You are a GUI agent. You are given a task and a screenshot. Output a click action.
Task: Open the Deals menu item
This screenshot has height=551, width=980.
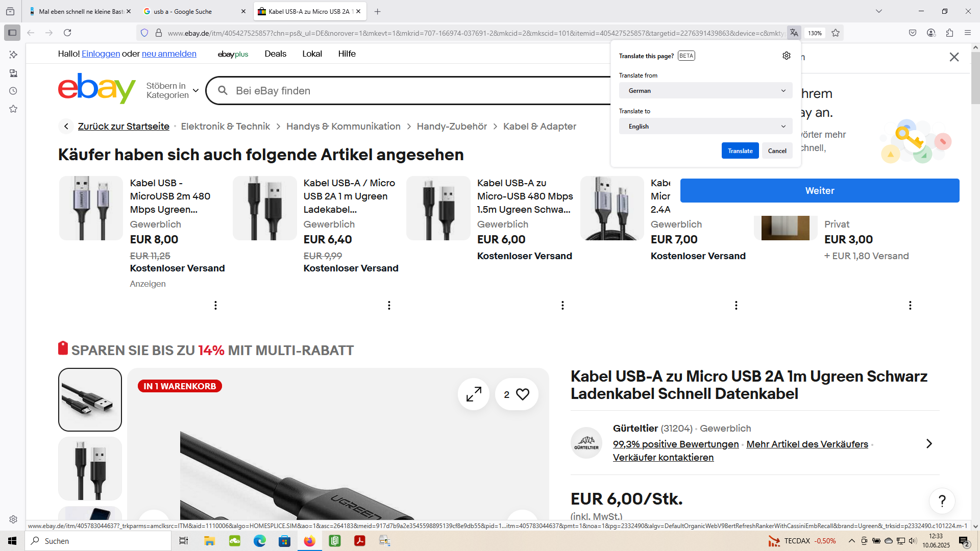coord(275,54)
